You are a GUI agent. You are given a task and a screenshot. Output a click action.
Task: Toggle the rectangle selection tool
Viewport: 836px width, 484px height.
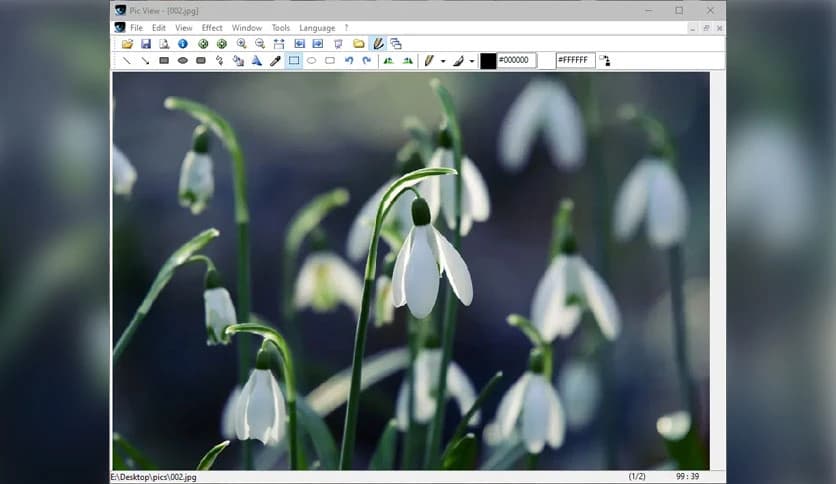pyautogui.click(x=294, y=61)
